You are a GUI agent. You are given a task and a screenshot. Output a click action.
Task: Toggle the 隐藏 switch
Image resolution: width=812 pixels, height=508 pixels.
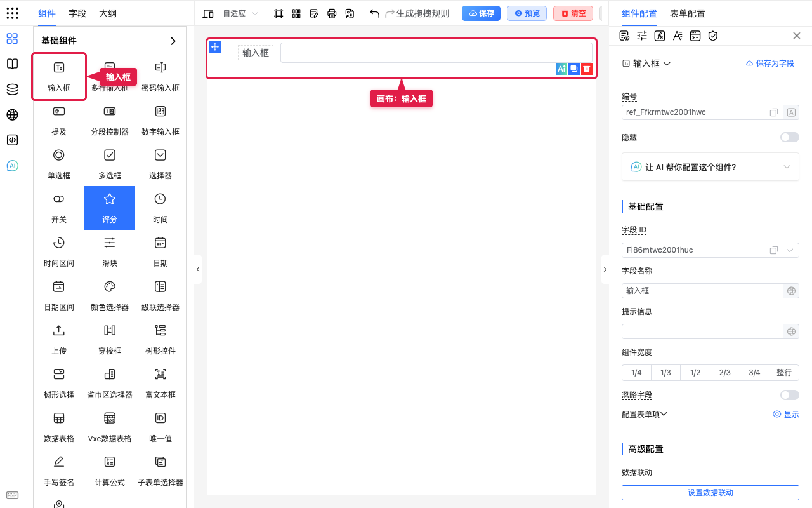click(x=790, y=137)
